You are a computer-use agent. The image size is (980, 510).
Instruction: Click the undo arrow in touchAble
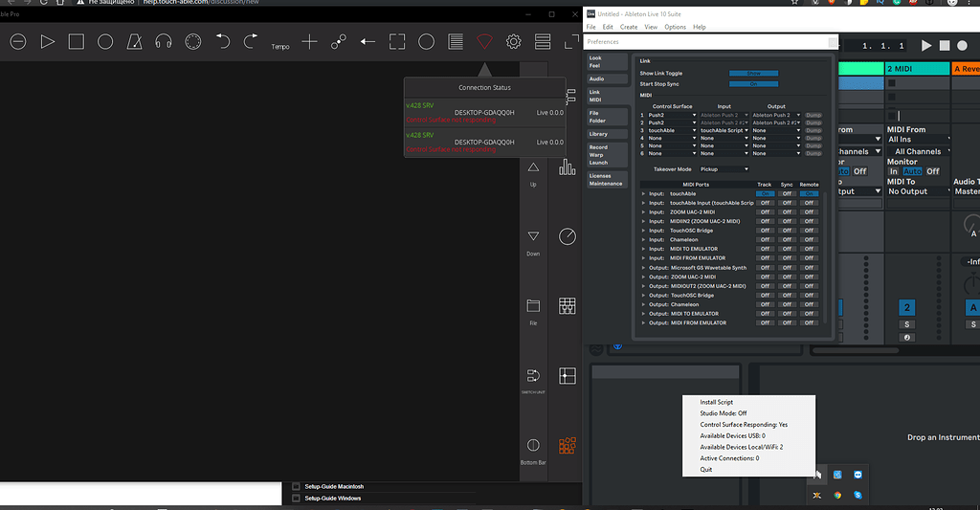[222, 42]
